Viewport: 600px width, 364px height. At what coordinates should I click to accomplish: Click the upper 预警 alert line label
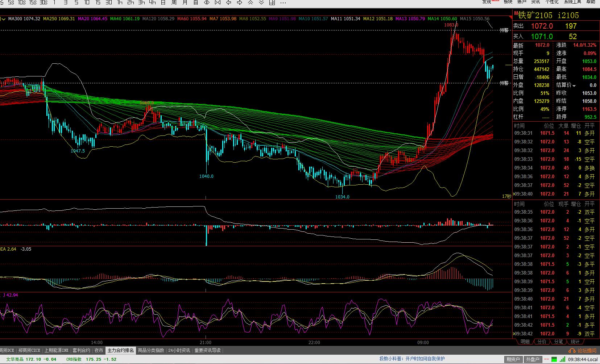click(504, 30)
